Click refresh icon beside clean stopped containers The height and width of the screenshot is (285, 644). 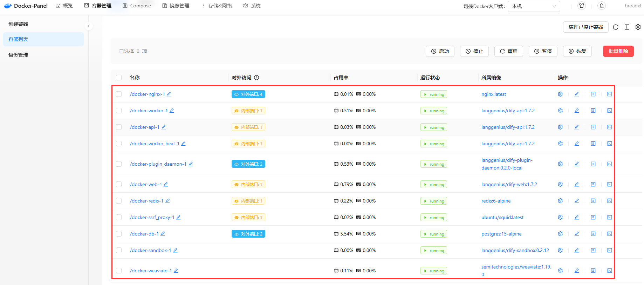tap(616, 27)
